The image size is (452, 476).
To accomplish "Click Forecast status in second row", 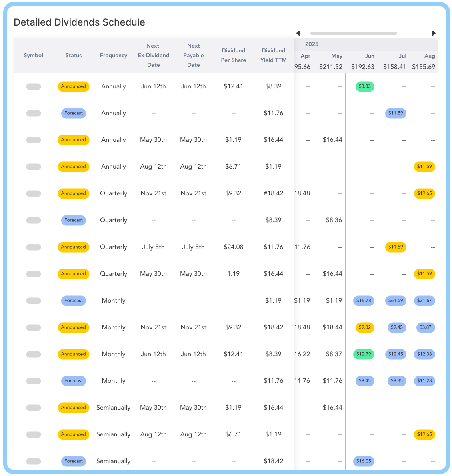I will pyautogui.click(x=74, y=113).
